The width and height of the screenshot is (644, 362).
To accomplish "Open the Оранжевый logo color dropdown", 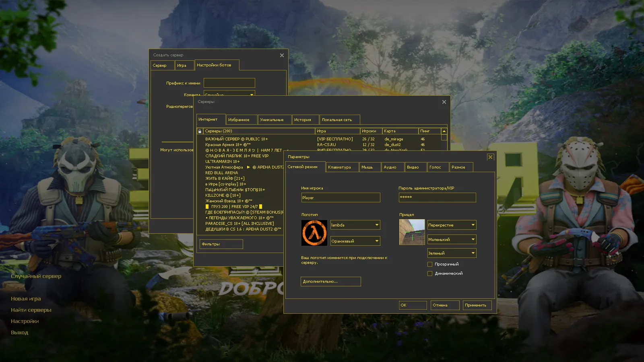I will pyautogui.click(x=355, y=241).
